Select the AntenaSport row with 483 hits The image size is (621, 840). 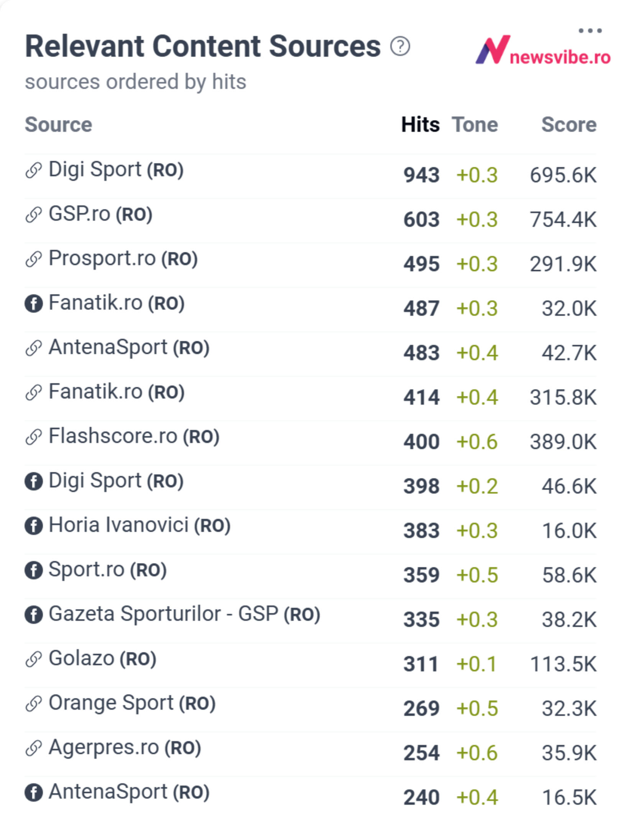310,354
